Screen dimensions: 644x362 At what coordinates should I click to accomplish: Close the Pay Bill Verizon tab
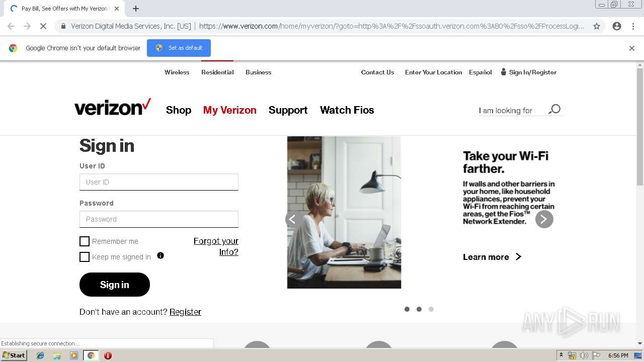(117, 9)
